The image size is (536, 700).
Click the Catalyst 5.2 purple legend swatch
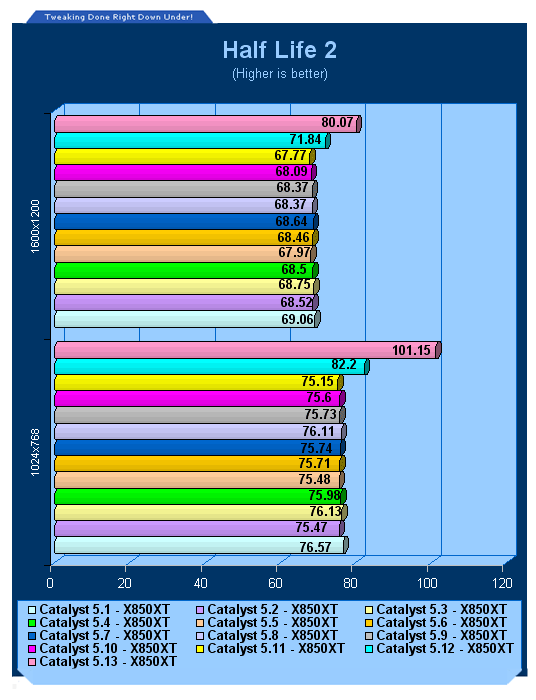(200, 610)
